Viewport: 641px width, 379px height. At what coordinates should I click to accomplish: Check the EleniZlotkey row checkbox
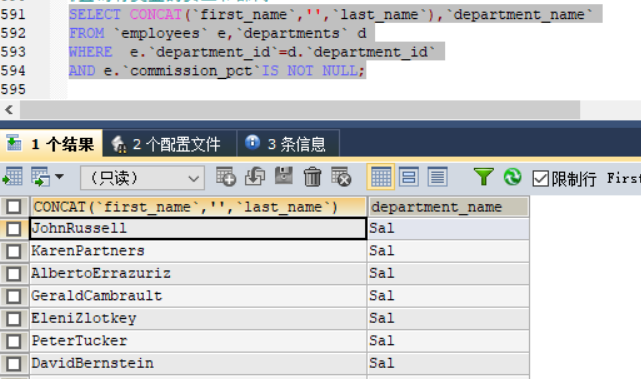(x=14, y=318)
